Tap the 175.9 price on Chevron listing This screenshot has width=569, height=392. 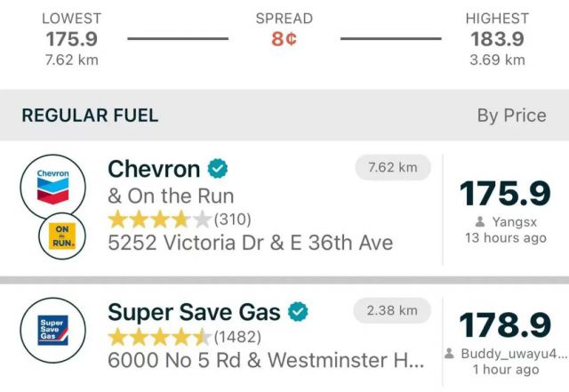[x=505, y=194]
